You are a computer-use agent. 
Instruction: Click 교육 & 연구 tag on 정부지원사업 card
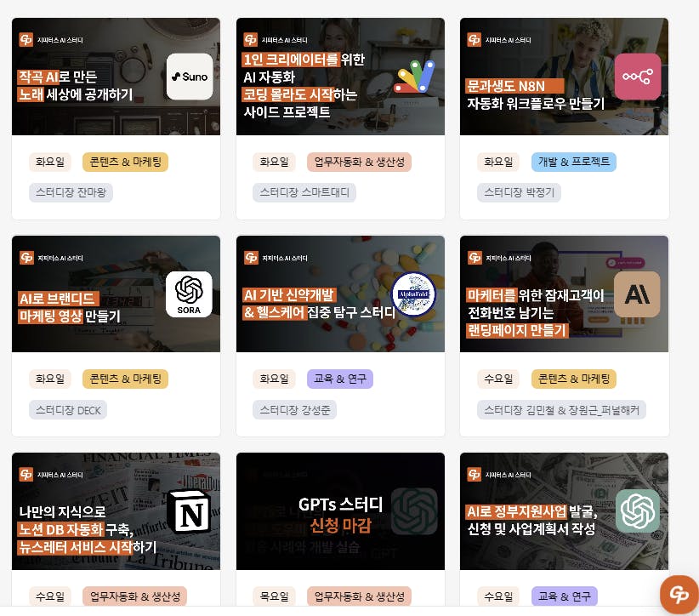(565, 596)
